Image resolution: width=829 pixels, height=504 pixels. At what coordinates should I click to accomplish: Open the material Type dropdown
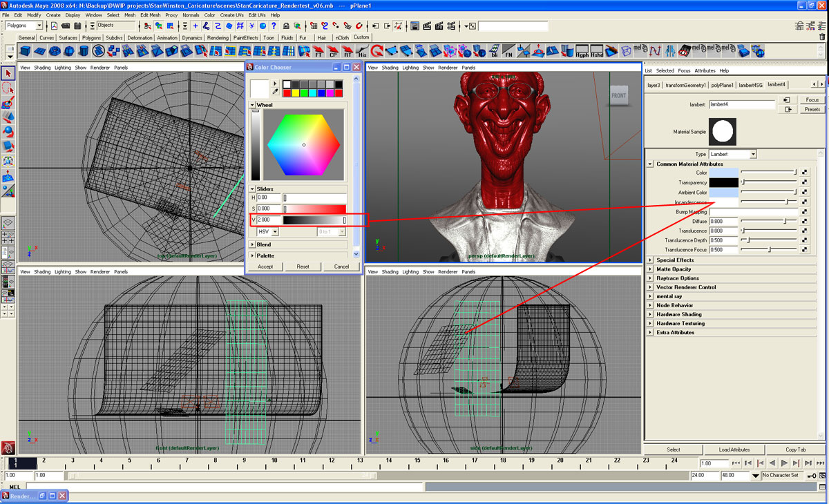point(733,154)
